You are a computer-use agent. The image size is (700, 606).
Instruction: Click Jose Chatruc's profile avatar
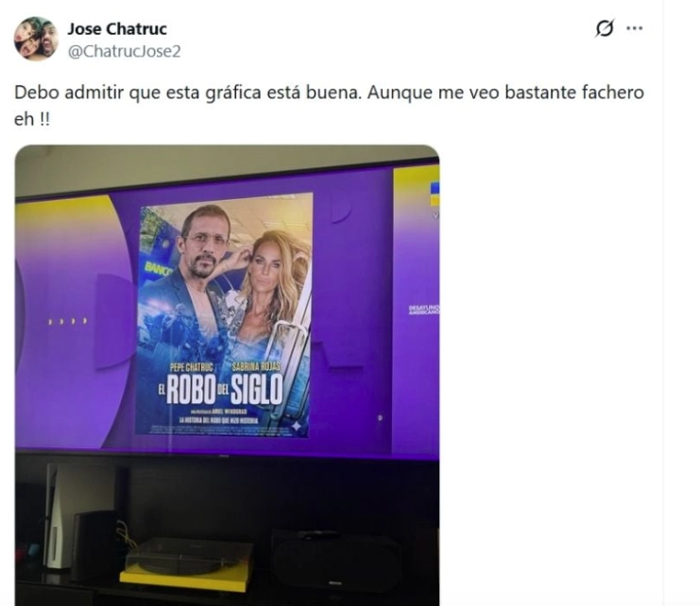click(x=37, y=39)
